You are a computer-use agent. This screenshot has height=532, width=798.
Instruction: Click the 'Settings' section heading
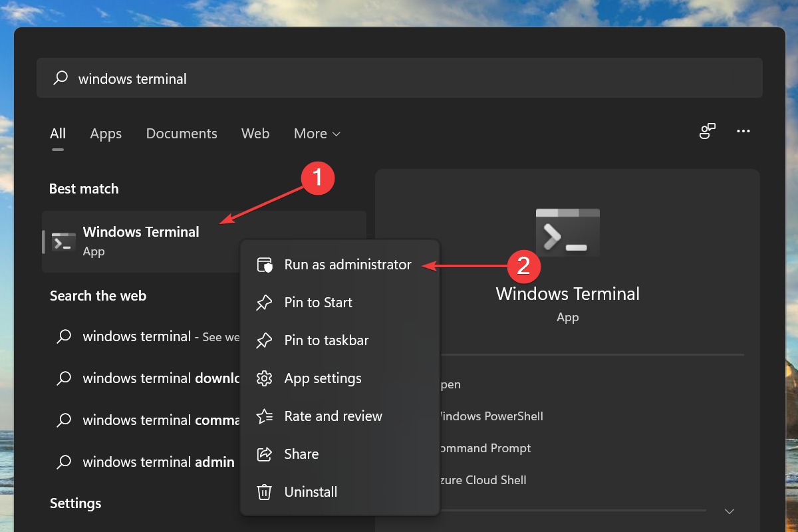tap(76, 503)
